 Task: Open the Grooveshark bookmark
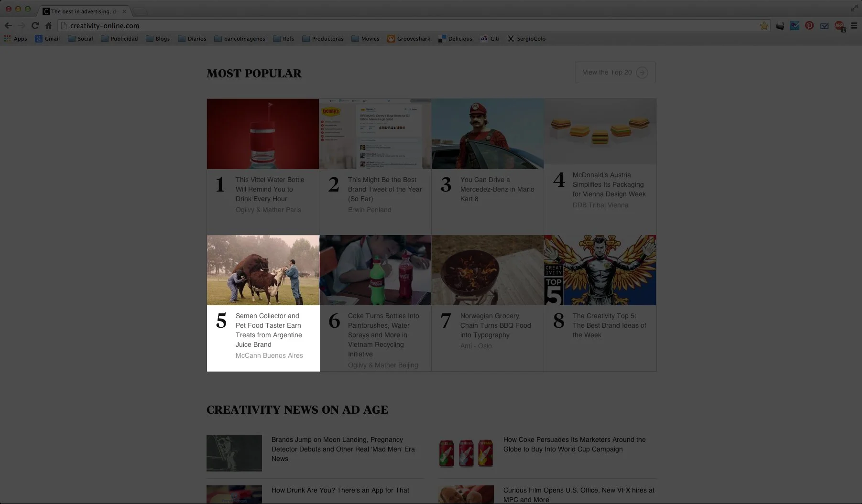tap(409, 39)
